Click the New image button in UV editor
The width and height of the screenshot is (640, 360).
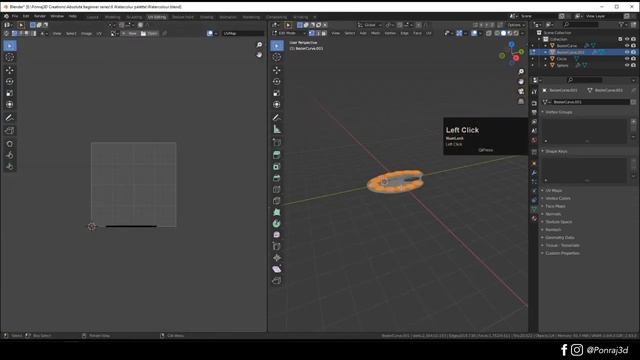tap(129, 33)
